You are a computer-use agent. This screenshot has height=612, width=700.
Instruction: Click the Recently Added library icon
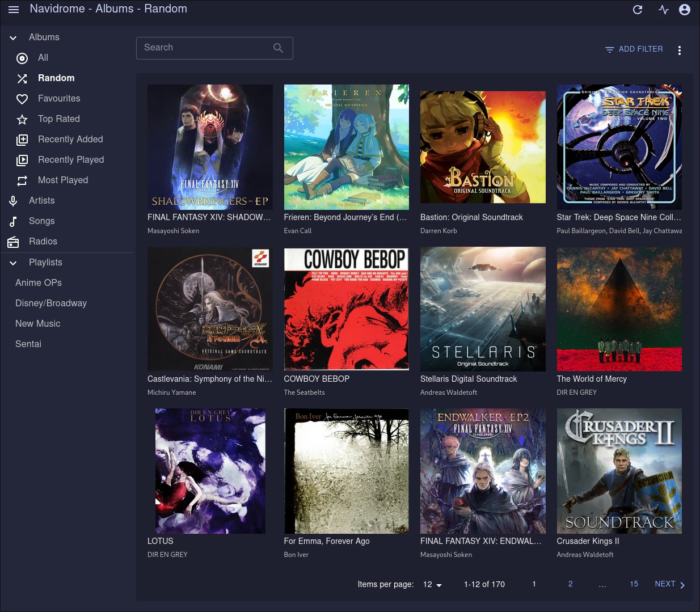pyautogui.click(x=22, y=140)
